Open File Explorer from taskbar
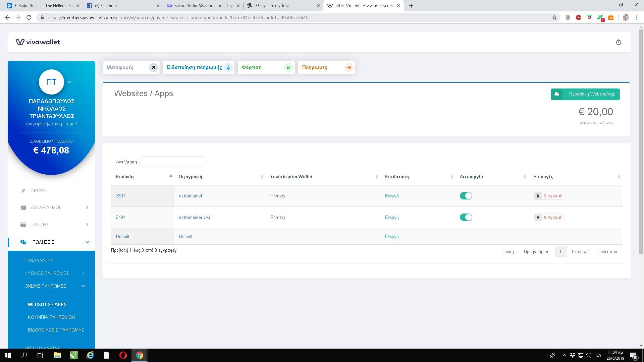The width and height of the screenshot is (644, 362). point(57,355)
